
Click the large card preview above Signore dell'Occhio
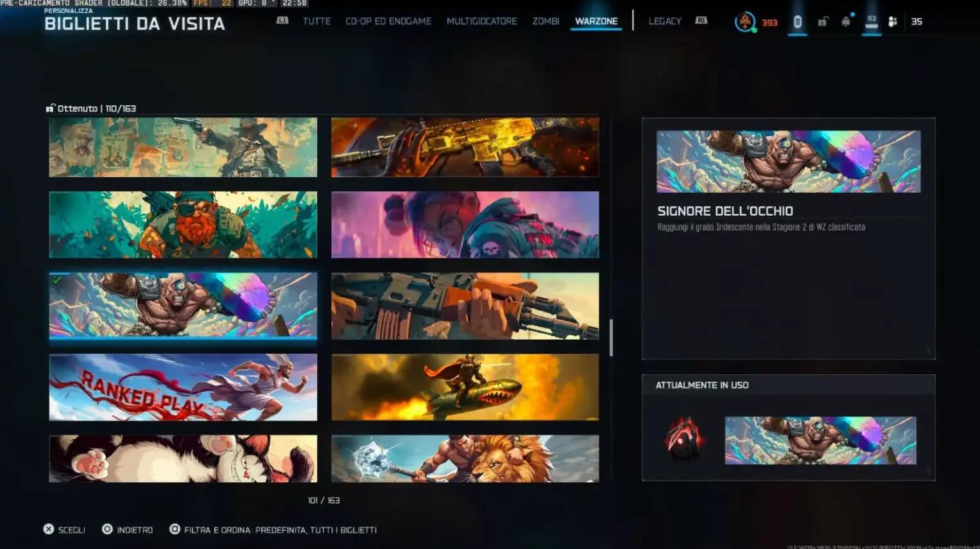click(789, 162)
